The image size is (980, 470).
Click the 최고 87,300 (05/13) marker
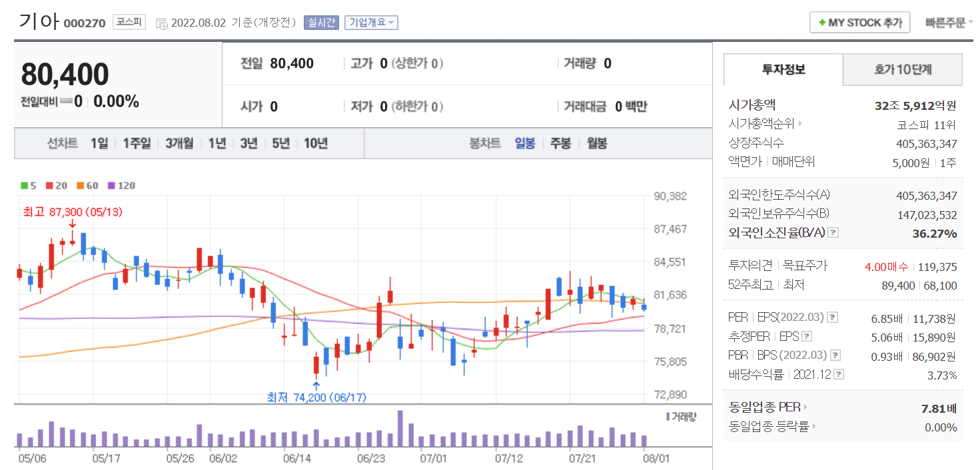(x=73, y=212)
